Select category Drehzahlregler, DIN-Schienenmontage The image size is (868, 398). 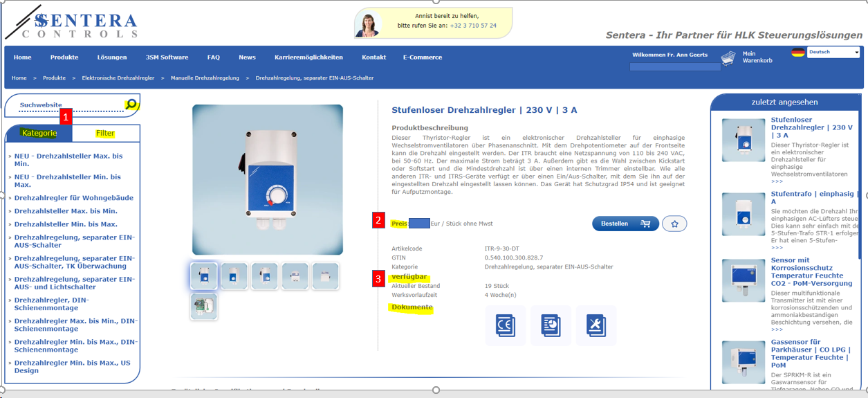click(x=52, y=304)
